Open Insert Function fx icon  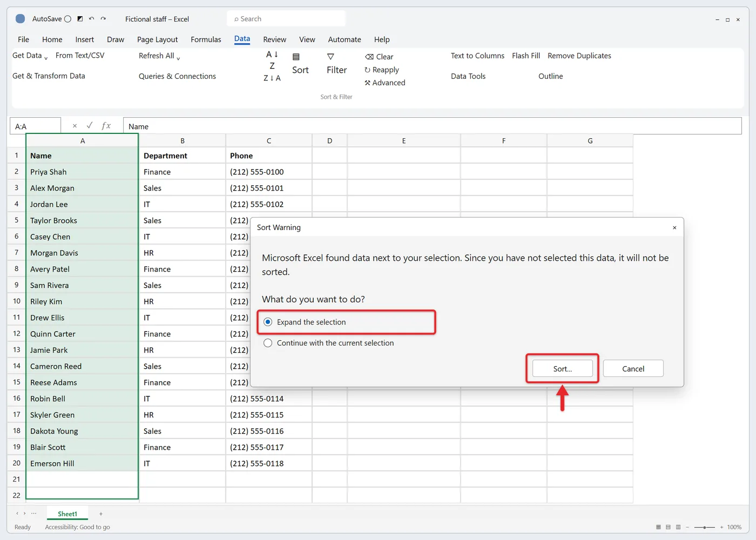tap(106, 126)
